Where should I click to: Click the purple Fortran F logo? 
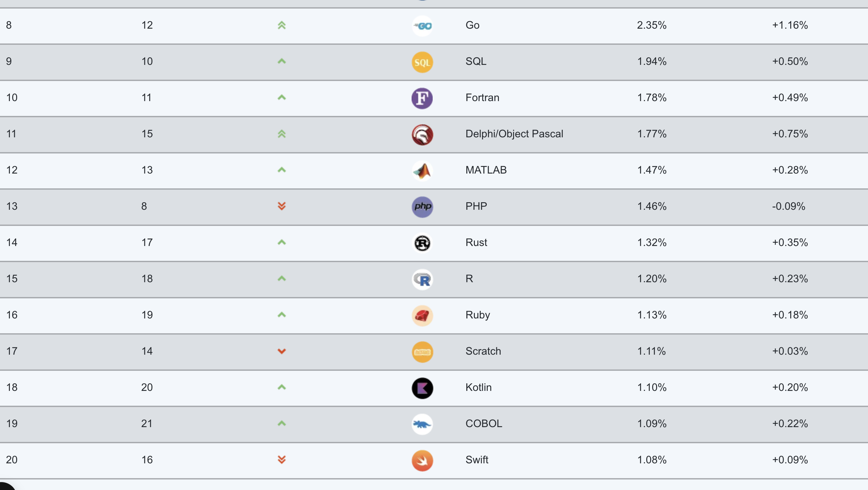tap(422, 98)
